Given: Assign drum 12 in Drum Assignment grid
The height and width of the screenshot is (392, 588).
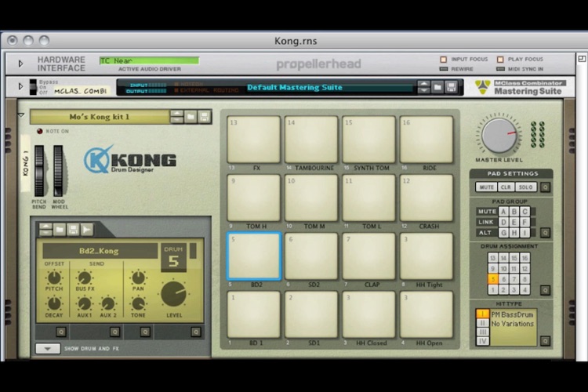Looking at the screenshot, I should click(524, 269).
